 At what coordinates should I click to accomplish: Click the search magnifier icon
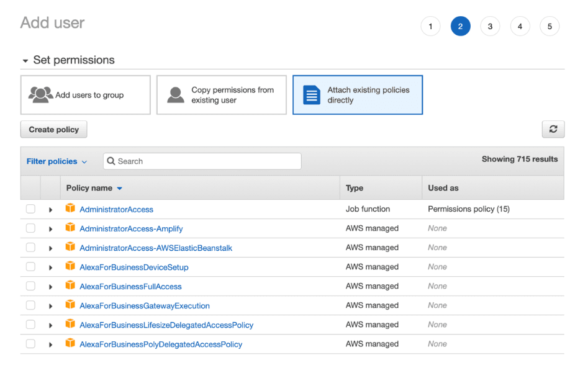pos(111,161)
